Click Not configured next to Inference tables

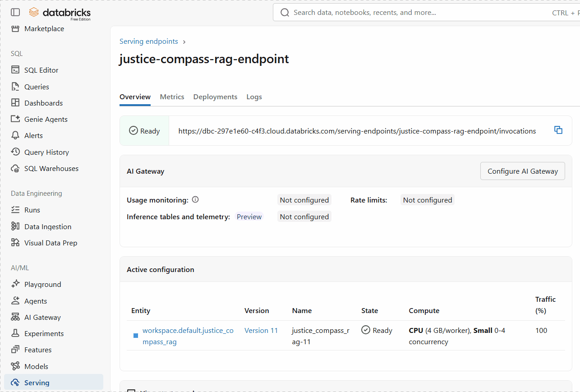304,217
